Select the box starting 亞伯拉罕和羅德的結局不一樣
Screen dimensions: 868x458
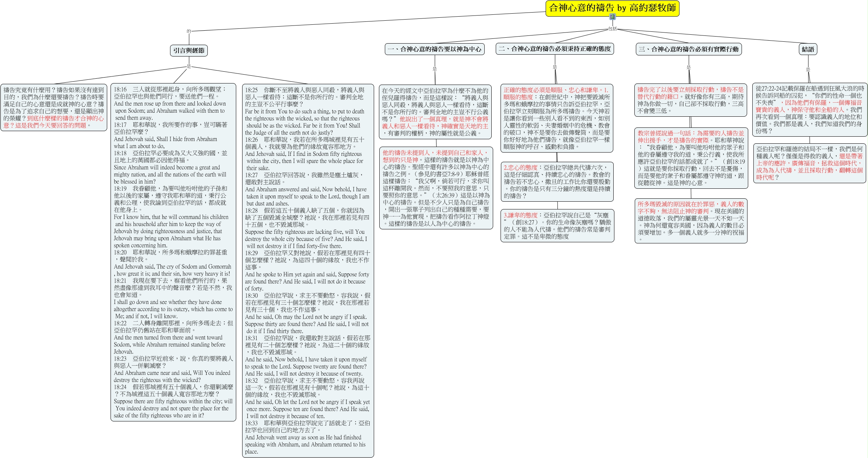(x=810, y=163)
